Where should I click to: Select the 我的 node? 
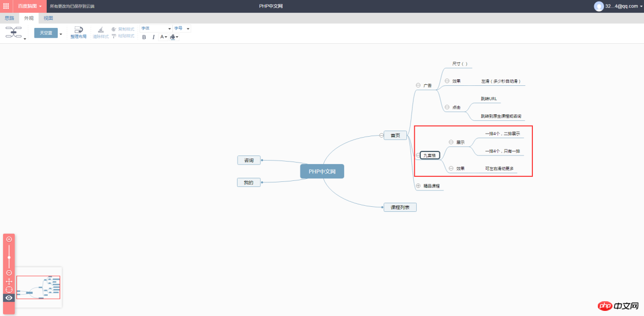(249, 182)
